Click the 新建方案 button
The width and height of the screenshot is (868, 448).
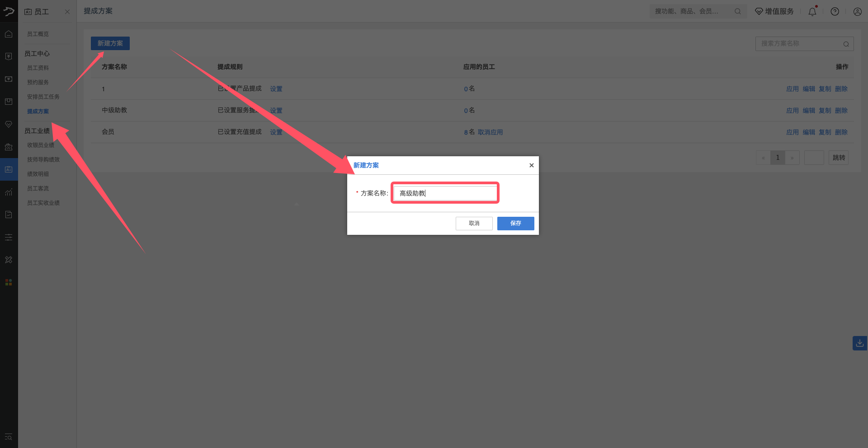110,43
